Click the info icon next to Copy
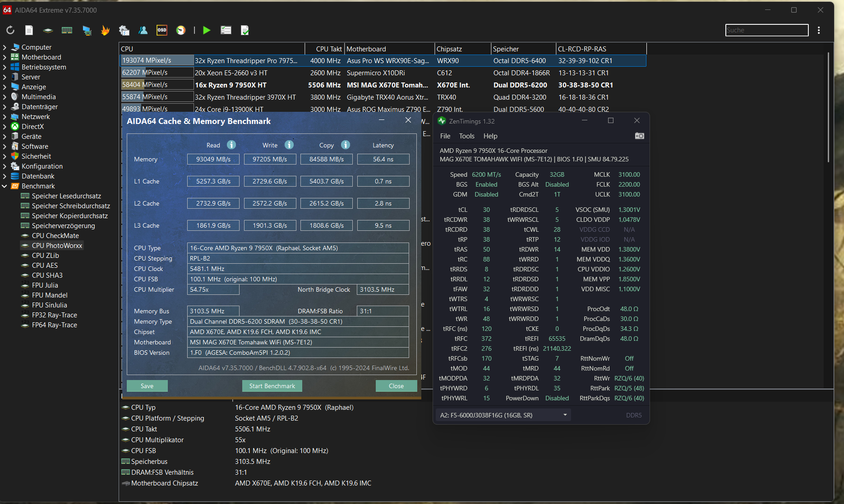Image resolution: width=844 pixels, height=504 pixels. click(x=346, y=145)
